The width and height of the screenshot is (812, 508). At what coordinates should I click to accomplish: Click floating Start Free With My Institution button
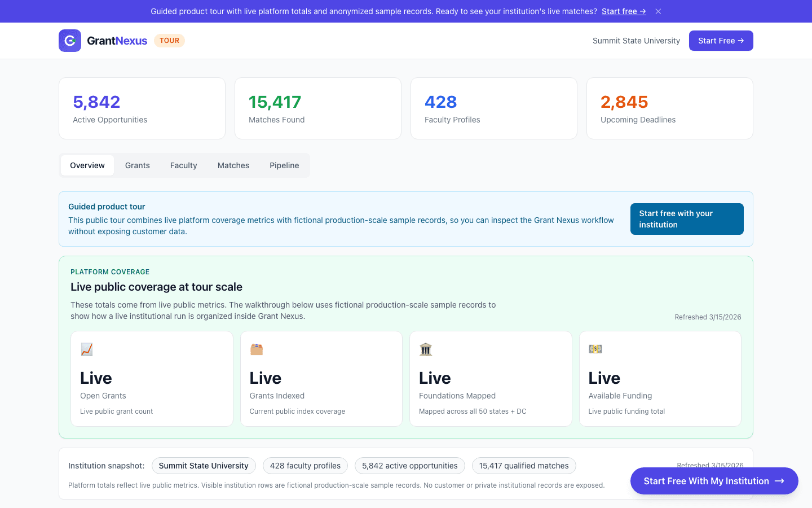click(714, 481)
